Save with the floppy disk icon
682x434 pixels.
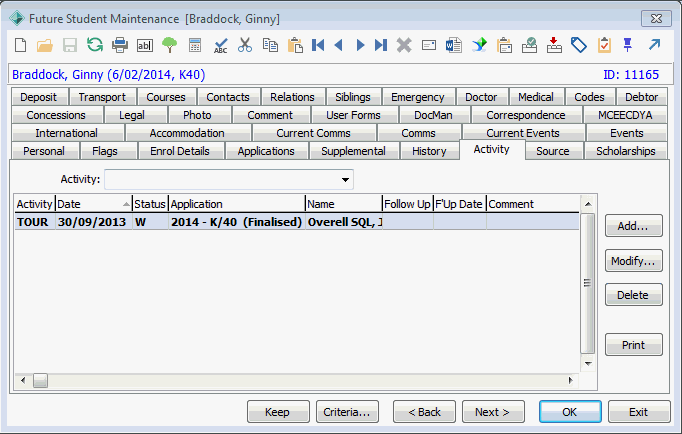[70, 45]
